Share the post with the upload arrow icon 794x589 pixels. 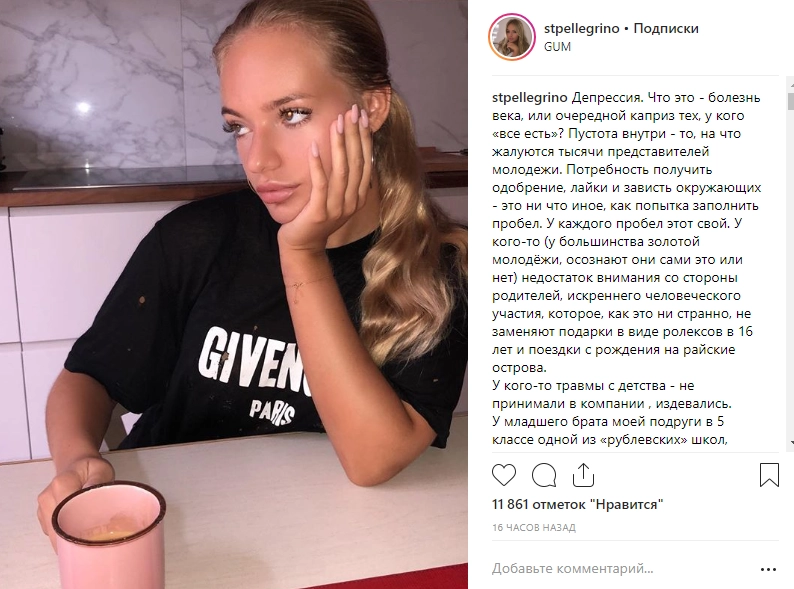click(x=583, y=475)
